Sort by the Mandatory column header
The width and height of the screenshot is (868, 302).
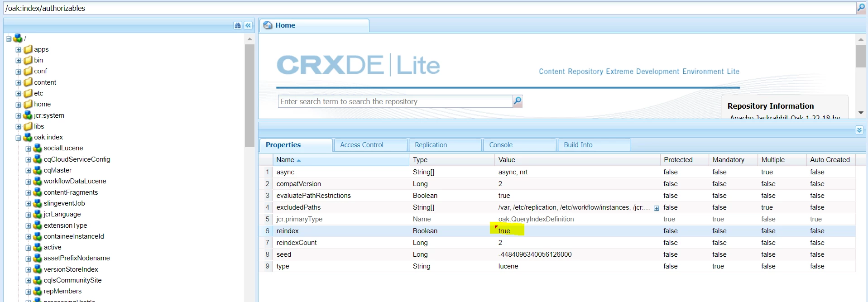click(x=733, y=160)
